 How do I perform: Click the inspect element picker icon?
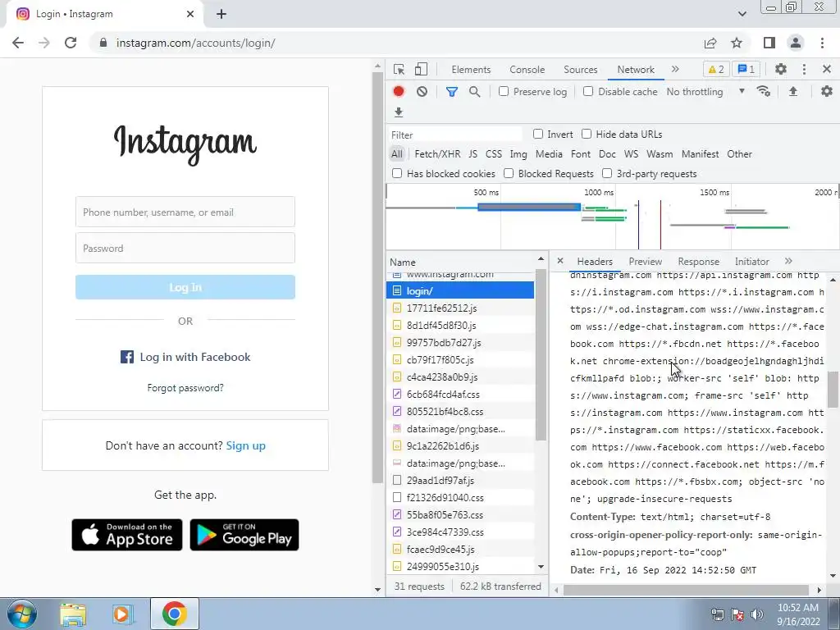point(399,70)
